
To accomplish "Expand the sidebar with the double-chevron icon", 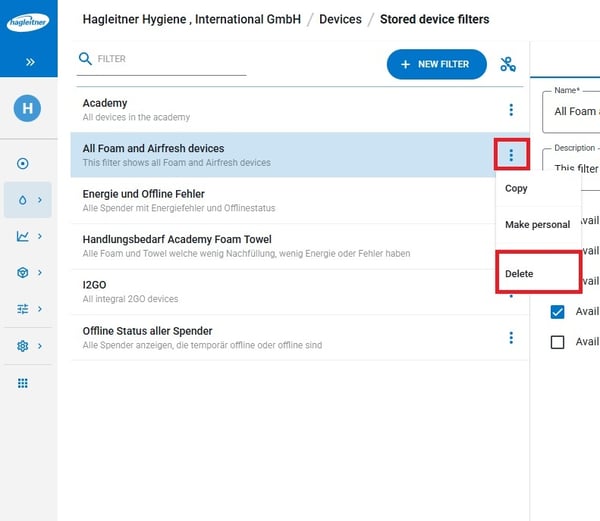I will pyautogui.click(x=29, y=62).
